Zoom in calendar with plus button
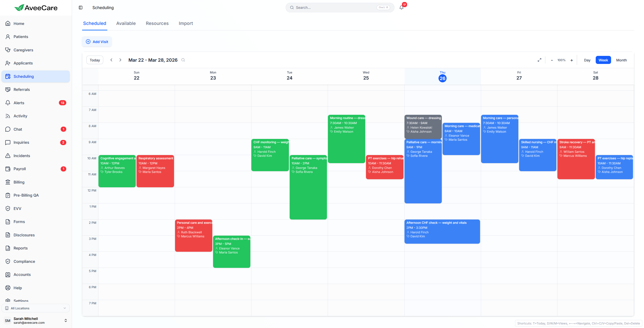 571,60
